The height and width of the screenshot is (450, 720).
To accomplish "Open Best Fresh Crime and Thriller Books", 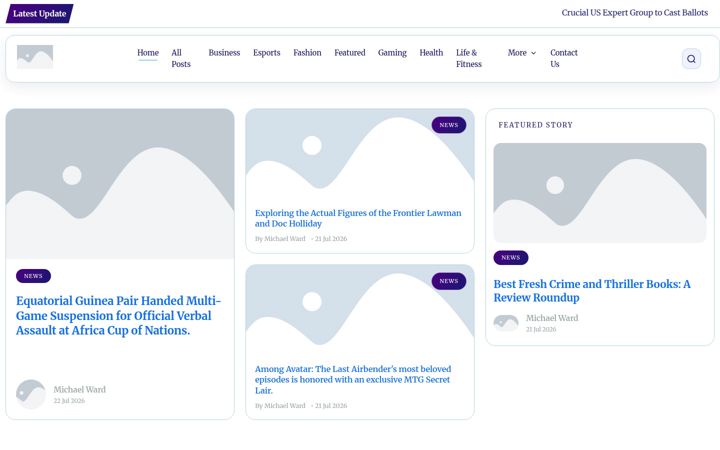I will (x=592, y=291).
